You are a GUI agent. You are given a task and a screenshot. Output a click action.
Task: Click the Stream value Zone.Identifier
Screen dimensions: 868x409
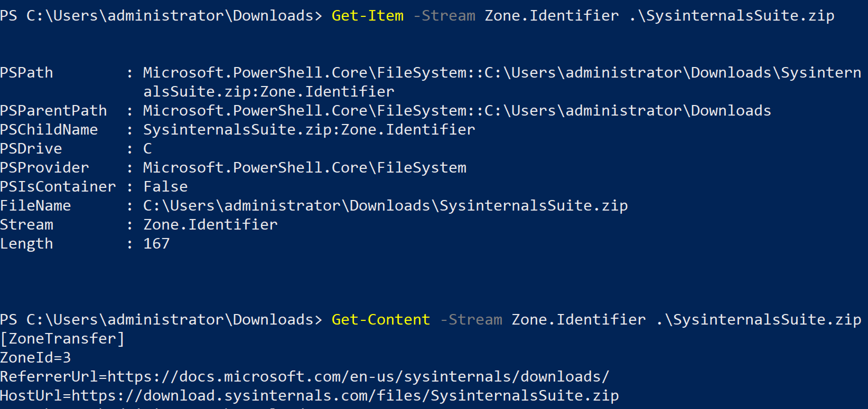(210, 225)
